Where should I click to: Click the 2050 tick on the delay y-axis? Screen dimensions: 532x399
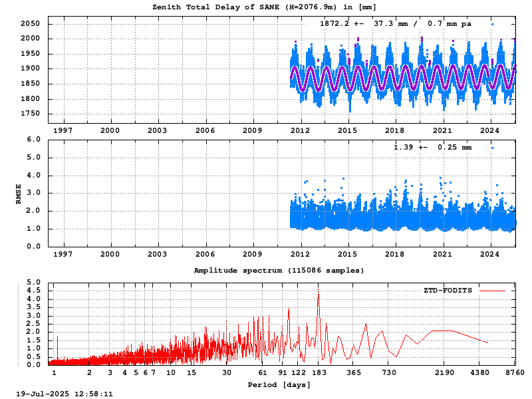pos(30,24)
